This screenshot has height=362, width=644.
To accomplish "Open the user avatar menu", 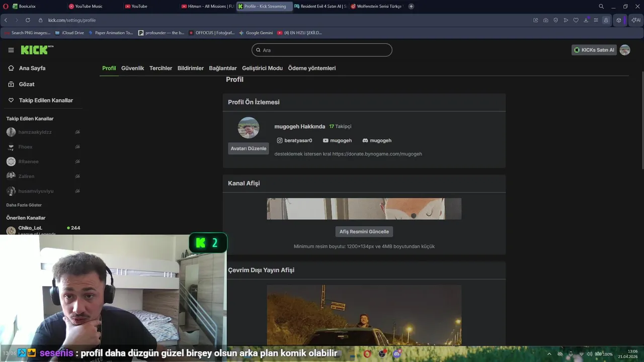I will 625,50.
